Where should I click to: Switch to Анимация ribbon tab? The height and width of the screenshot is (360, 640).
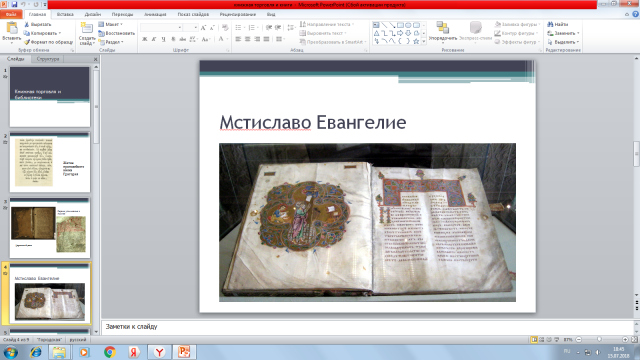(x=155, y=14)
